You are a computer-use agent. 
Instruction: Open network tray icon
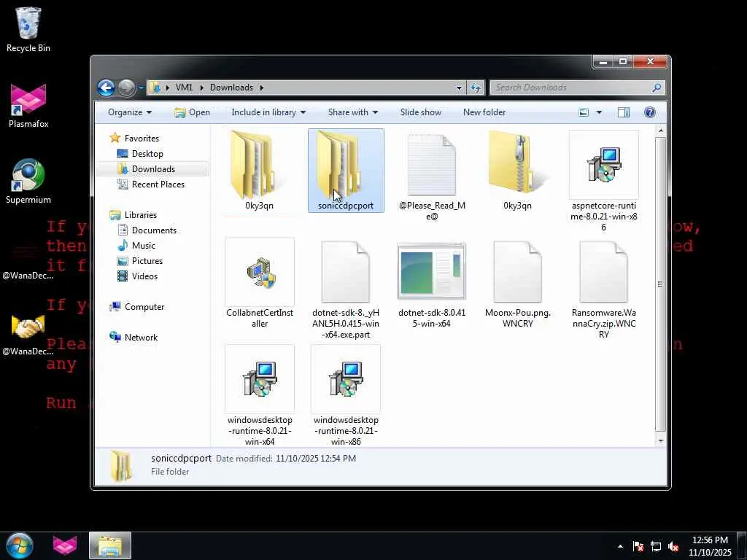pos(656,546)
